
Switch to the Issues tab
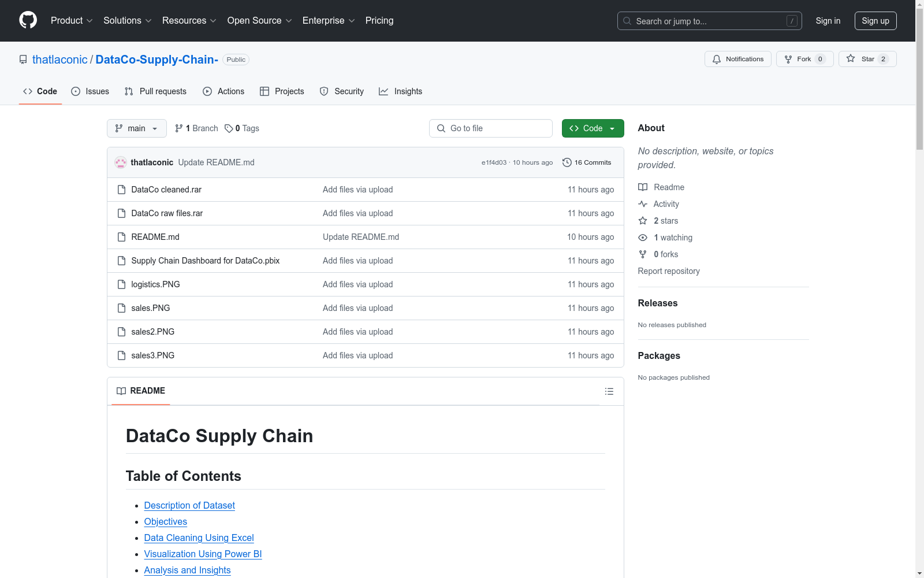90,91
